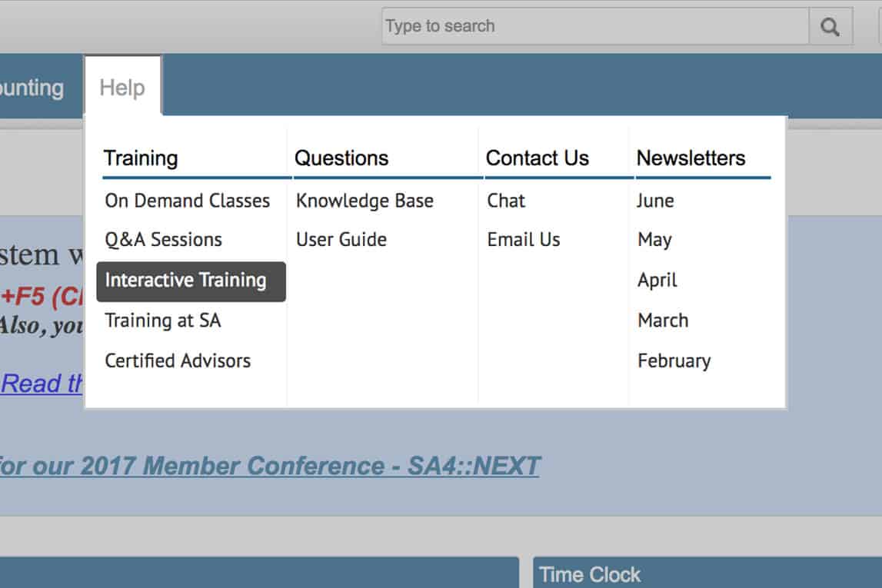Open the Help menu tab
This screenshot has width=882, height=588.
click(122, 87)
